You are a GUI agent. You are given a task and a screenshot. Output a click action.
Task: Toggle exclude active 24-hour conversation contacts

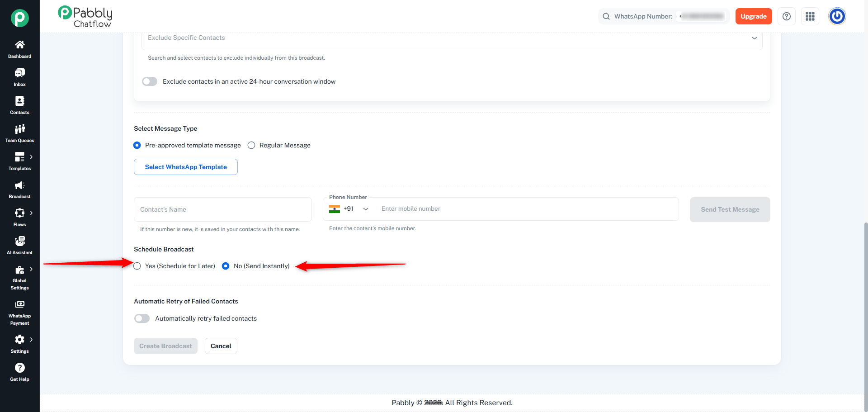(x=150, y=81)
